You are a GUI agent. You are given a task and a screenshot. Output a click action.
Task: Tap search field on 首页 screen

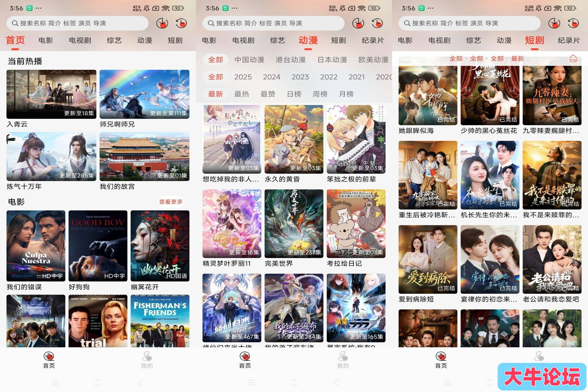pyautogui.click(x=77, y=23)
